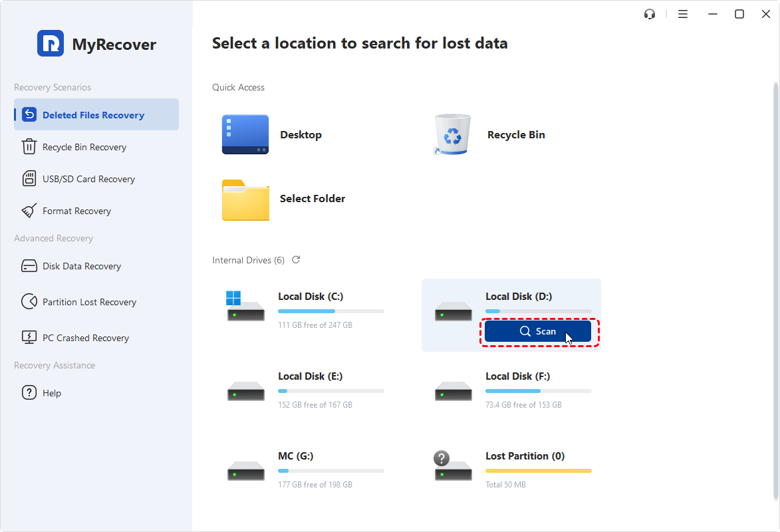Click Local Disk (C:) name
This screenshot has height=532, width=780.
[x=311, y=297]
